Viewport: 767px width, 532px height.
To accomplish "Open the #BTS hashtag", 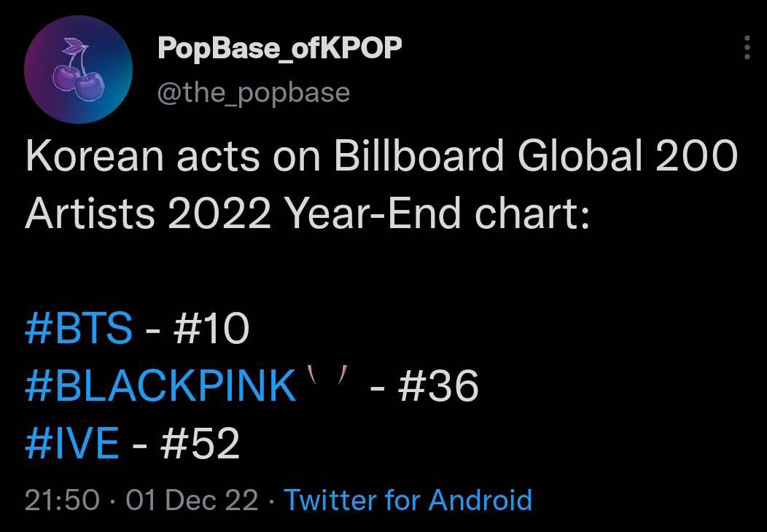I will 79,328.
